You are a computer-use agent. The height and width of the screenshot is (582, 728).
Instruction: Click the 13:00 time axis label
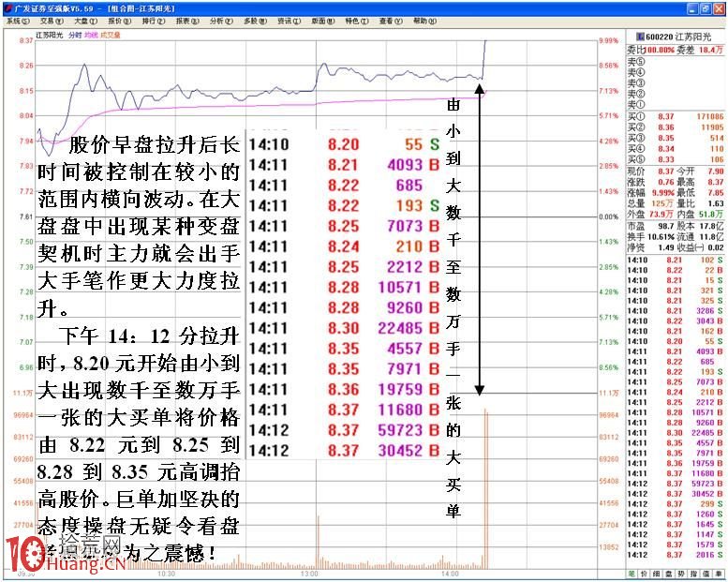(x=309, y=575)
